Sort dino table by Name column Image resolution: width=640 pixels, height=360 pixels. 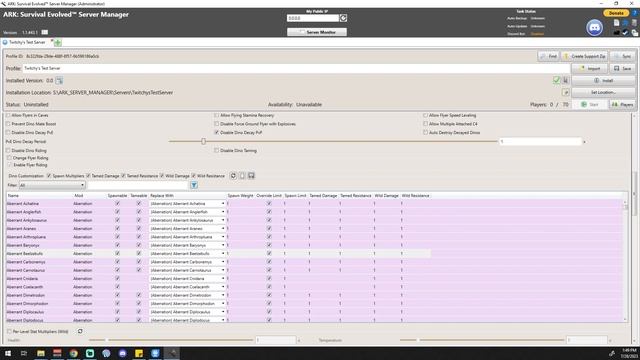click(x=13, y=196)
